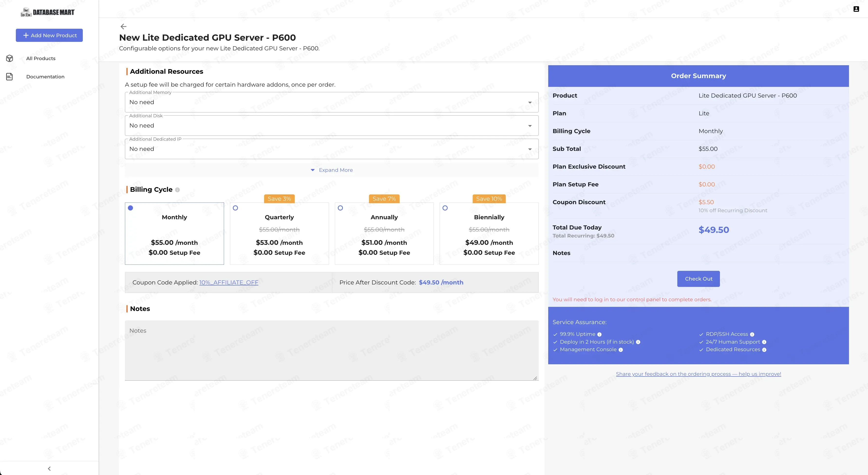Viewport: 868px width, 475px height.
Task: Show info for Management Console
Action: (621, 350)
